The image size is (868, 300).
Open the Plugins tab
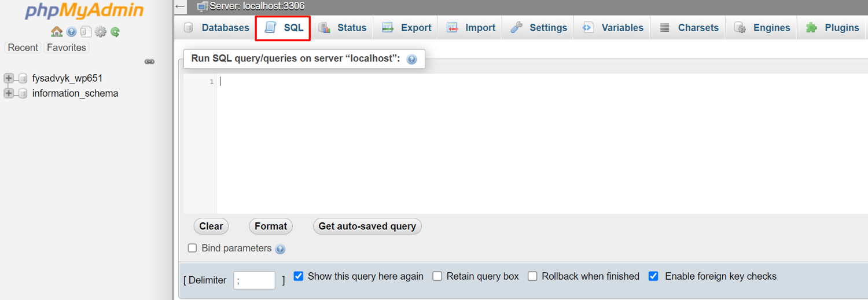pos(832,27)
